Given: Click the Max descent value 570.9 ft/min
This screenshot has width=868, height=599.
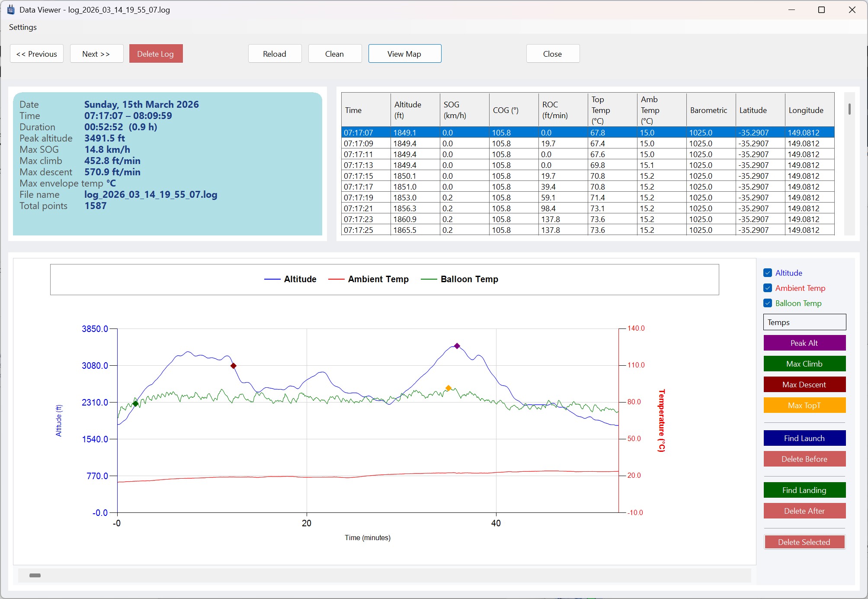Looking at the screenshot, I should [x=112, y=172].
